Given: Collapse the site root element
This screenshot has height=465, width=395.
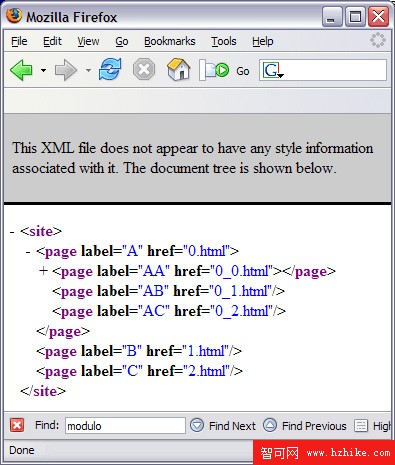Looking at the screenshot, I should pyautogui.click(x=12, y=231).
